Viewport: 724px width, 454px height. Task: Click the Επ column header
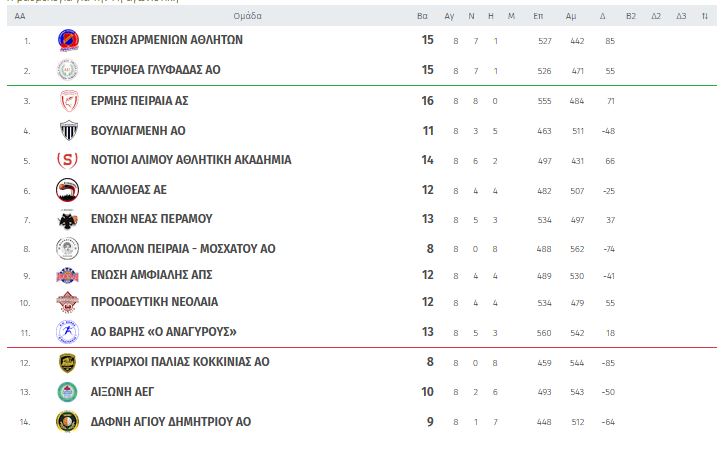[538, 16]
